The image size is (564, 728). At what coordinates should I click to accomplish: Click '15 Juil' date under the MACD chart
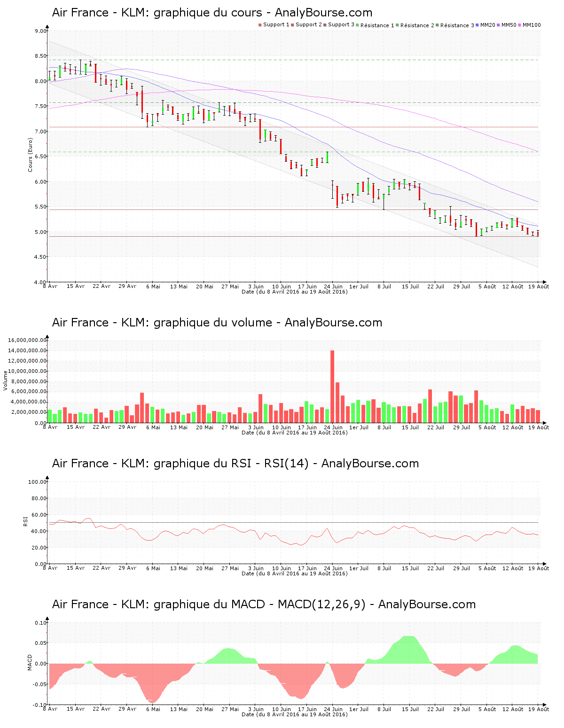pyautogui.click(x=410, y=709)
